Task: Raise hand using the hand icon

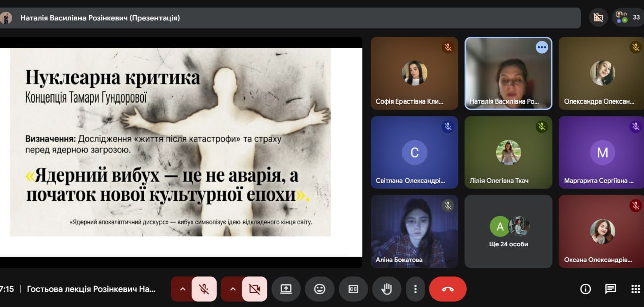Action: click(386, 289)
